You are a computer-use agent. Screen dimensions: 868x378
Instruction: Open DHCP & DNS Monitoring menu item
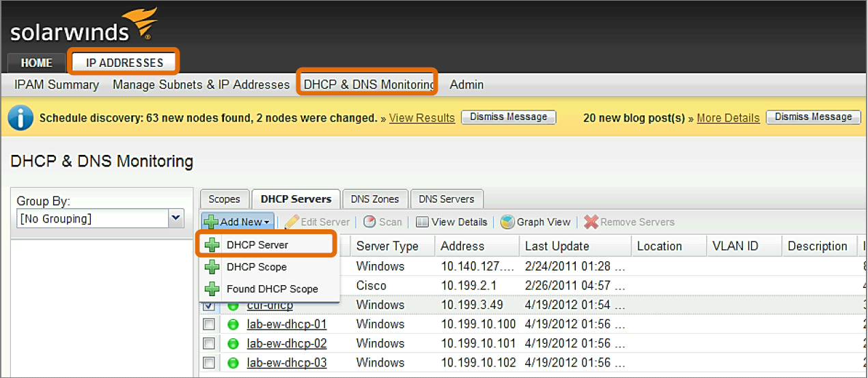coord(369,85)
